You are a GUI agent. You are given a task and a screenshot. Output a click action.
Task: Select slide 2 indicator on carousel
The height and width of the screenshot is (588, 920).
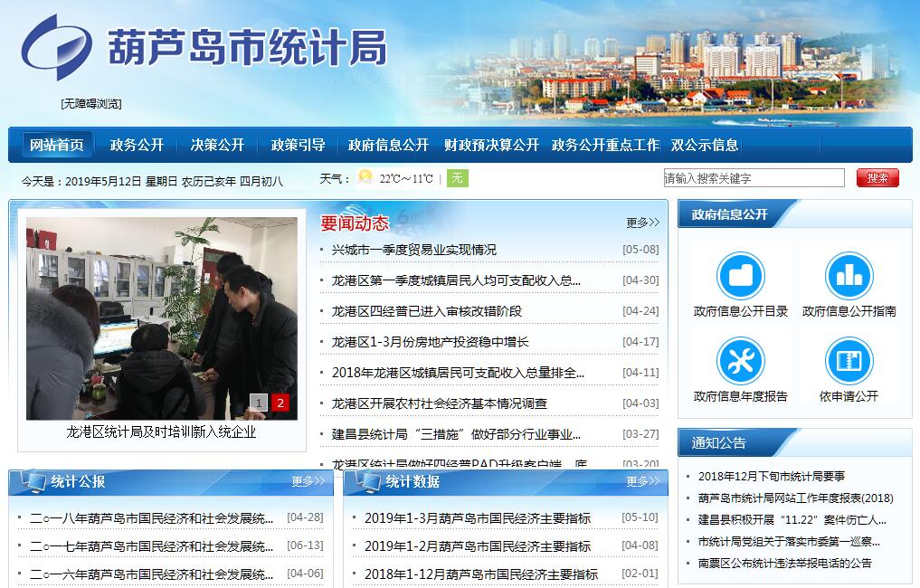(x=280, y=403)
